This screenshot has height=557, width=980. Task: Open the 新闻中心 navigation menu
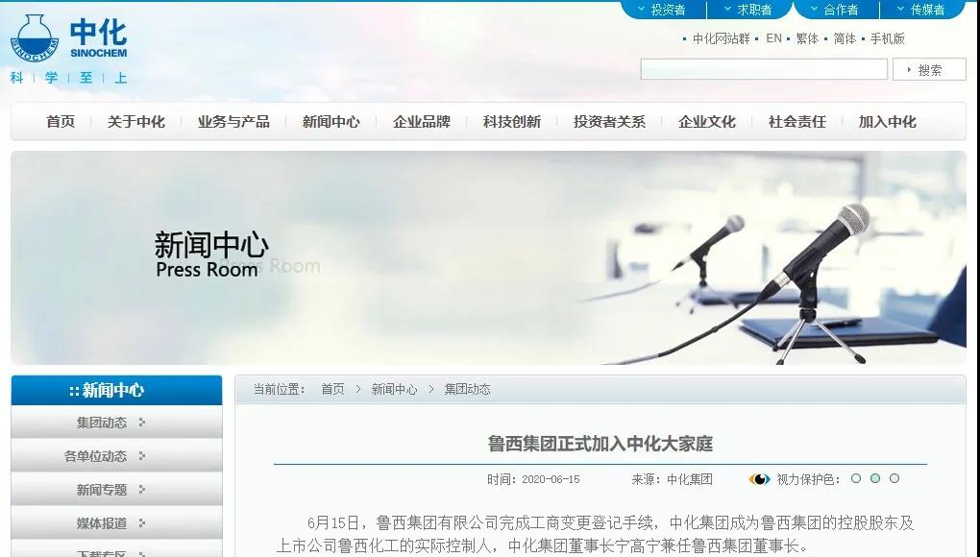331,122
